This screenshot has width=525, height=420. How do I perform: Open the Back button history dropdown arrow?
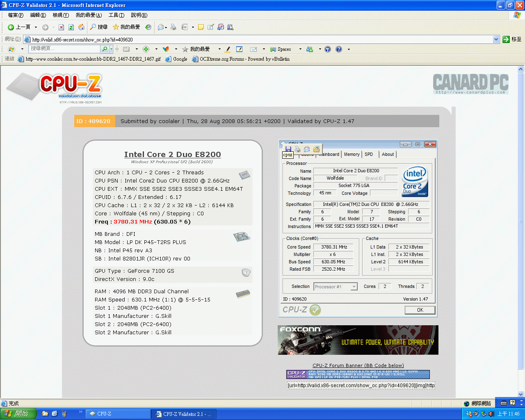(x=36, y=27)
